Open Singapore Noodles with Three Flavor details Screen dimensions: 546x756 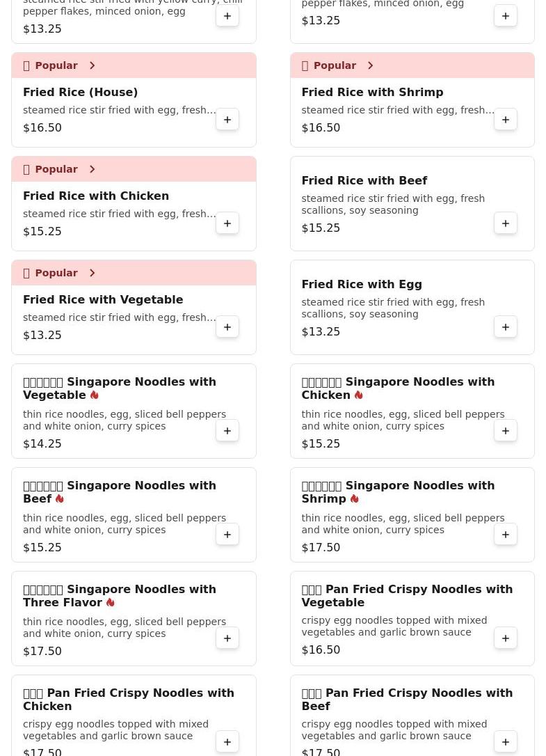click(x=119, y=596)
